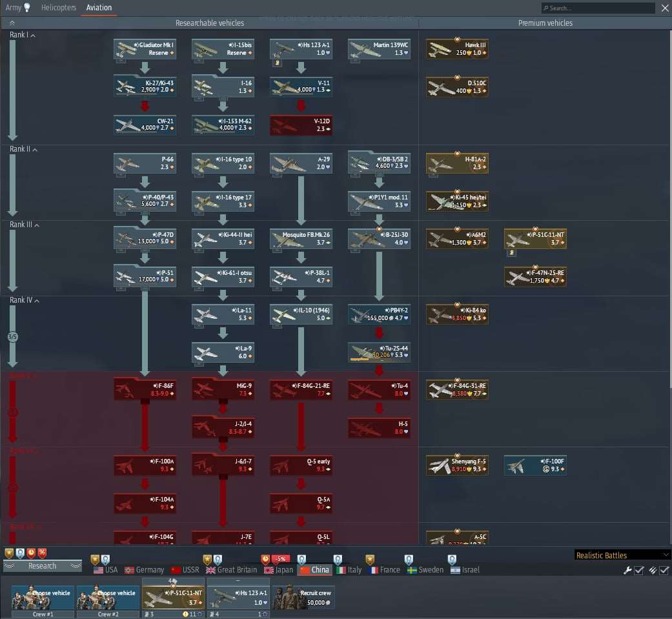Select the locked V-12D aircraft
672x619 pixels.
pos(301,125)
